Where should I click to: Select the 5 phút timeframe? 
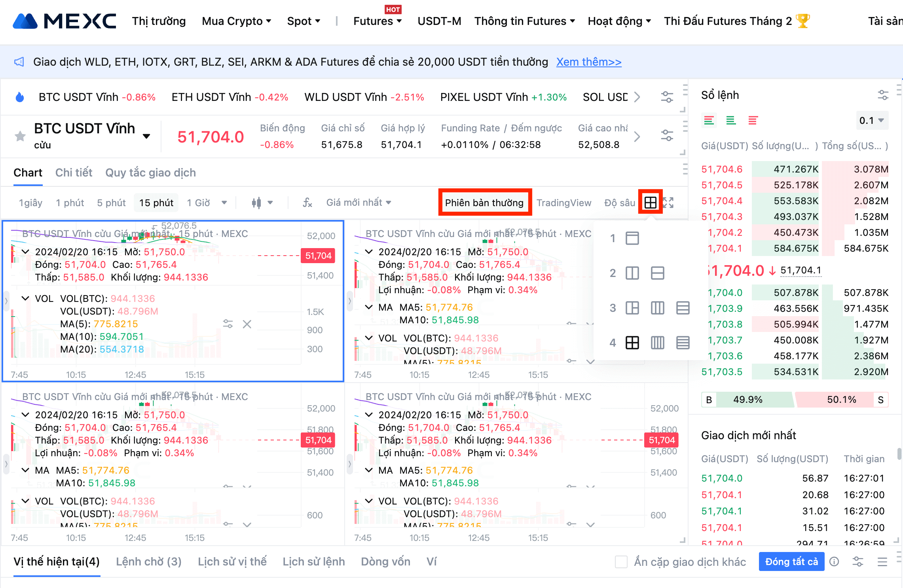tap(111, 203)
